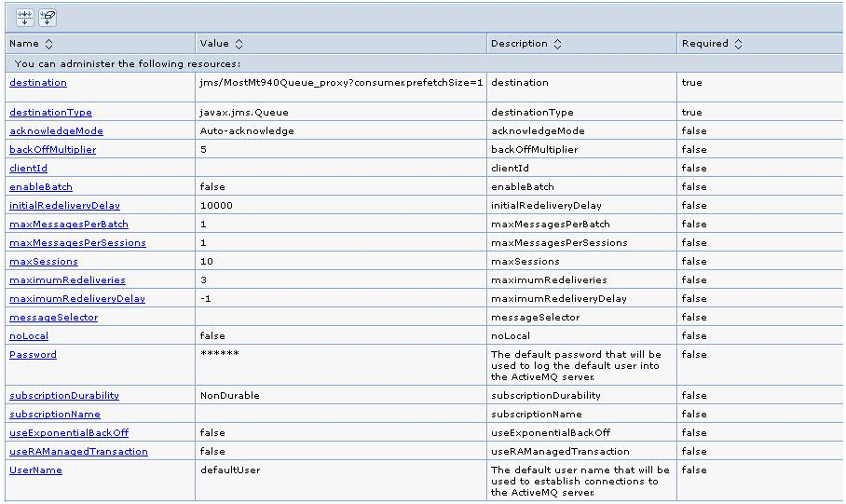
Task: Select the clientId property link
Action: [28, 169]
